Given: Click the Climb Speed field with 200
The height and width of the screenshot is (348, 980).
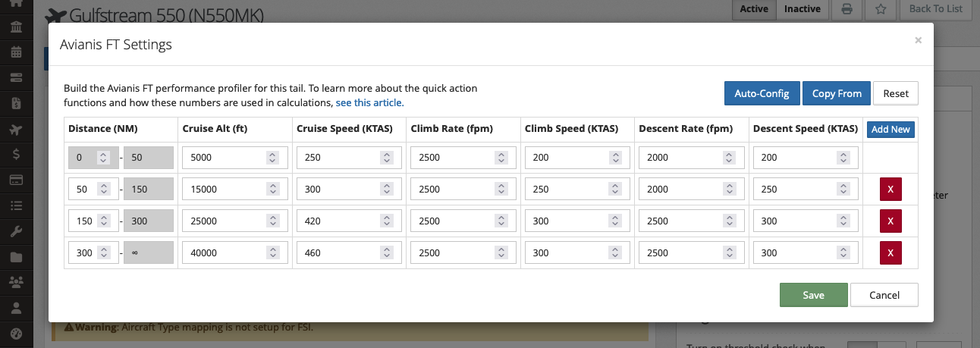Looking at the screenshot, I should click(578, 158).
